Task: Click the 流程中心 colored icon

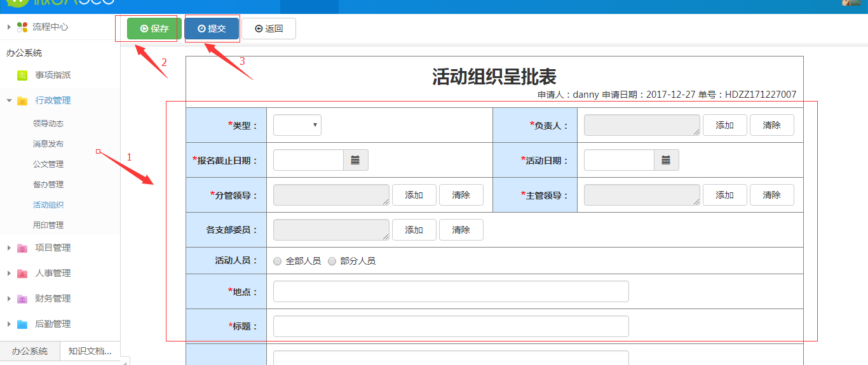Action: [22, 27]
